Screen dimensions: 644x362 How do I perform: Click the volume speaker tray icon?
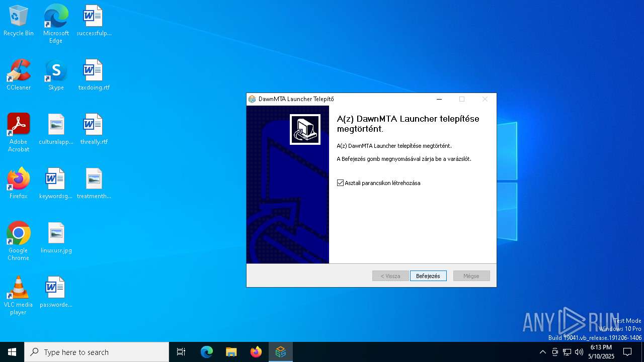579,352
